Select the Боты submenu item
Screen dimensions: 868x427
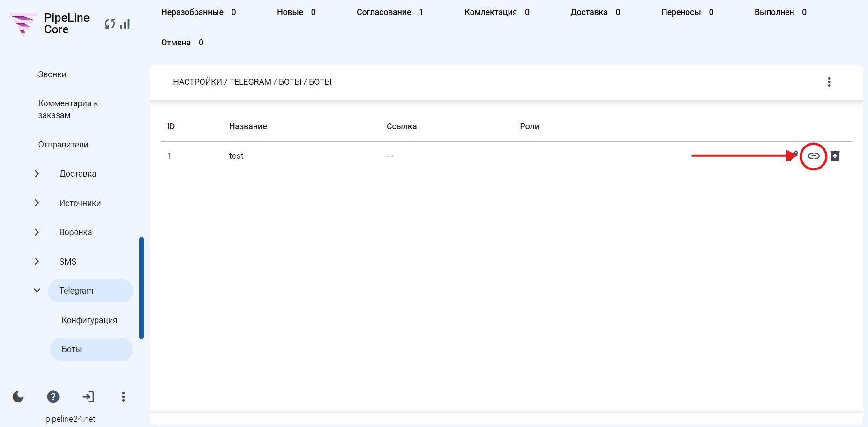(x=91, y=349)
